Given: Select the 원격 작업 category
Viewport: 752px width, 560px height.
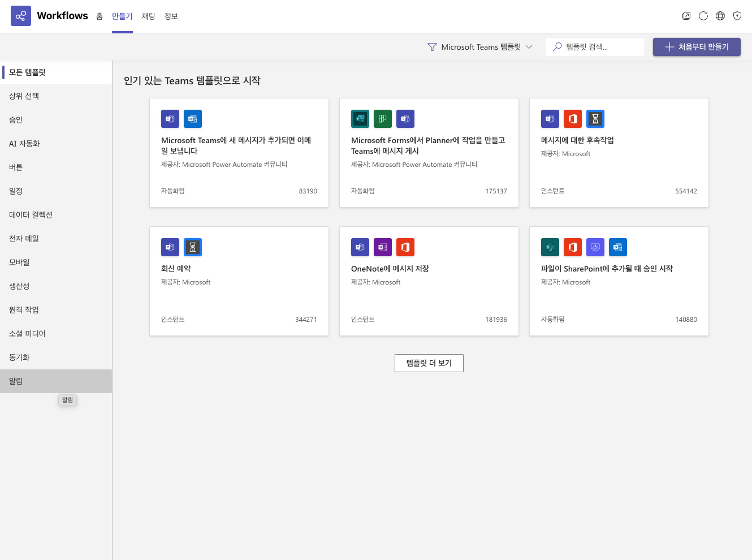Looking at the screenshot, I should (56, 310).
